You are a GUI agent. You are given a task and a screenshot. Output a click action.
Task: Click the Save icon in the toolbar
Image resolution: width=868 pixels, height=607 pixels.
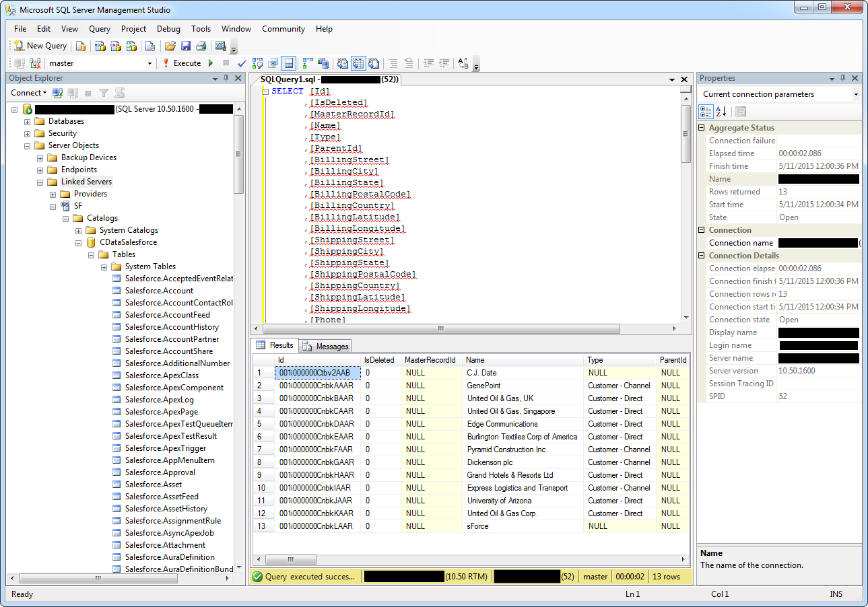point(186,46)
